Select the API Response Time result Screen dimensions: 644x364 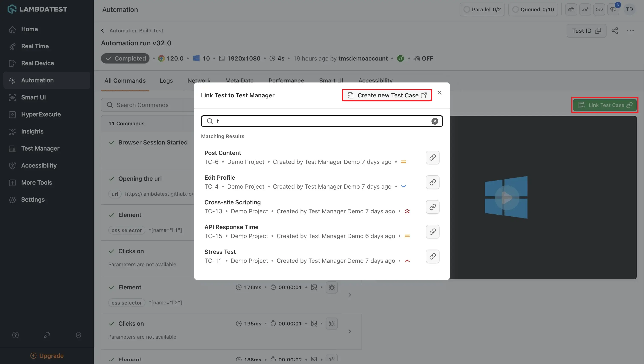pos(231,227)
